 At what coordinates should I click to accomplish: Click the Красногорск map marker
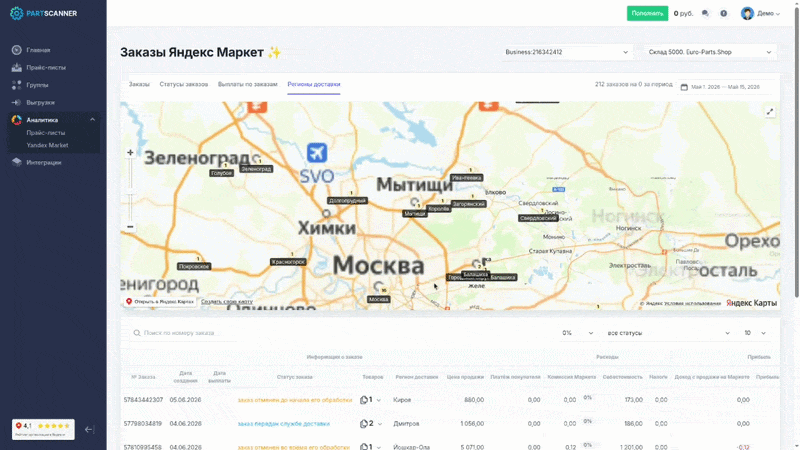288,262
